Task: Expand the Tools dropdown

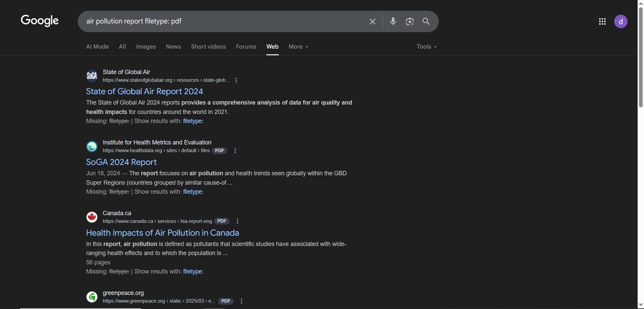Action: point(426,47)
